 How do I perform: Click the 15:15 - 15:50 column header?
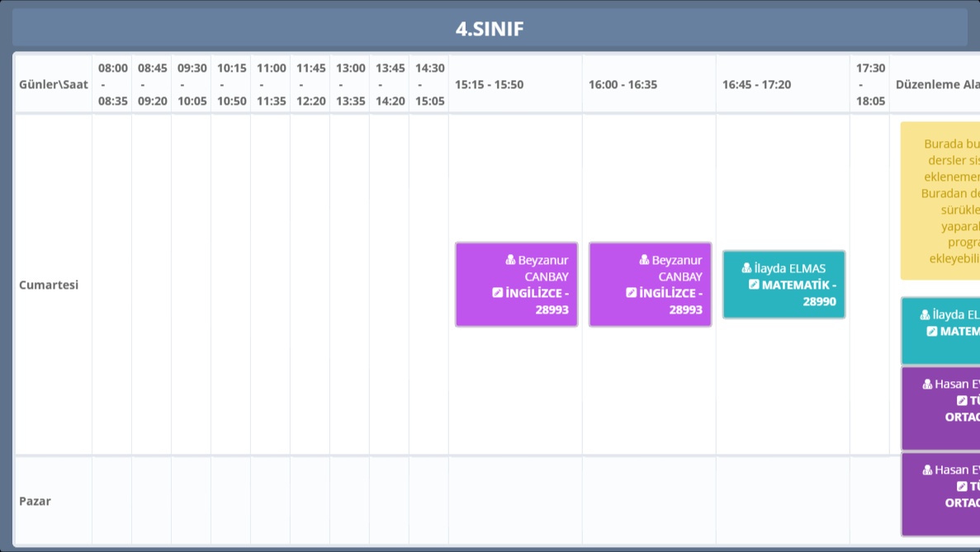[489, 84]
